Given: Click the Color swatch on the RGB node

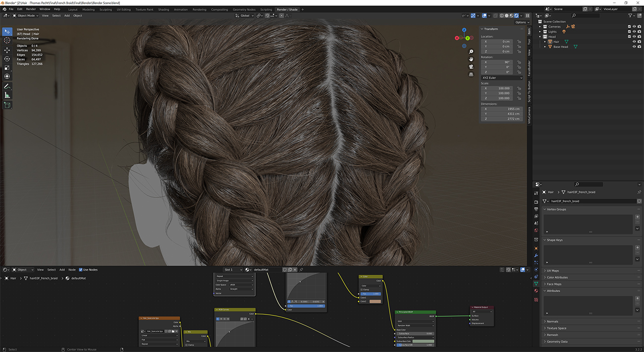Looking at the screenshot, I should click(x=376, y=301).
